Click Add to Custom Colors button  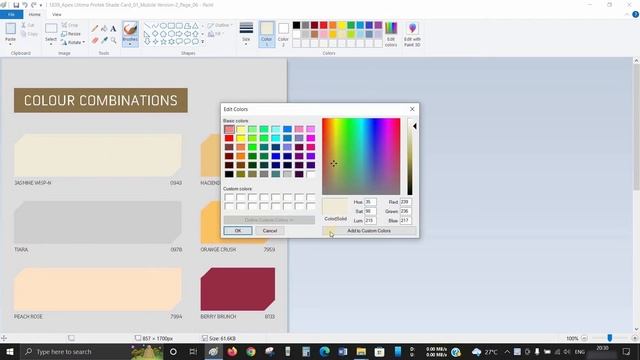coord(369,231)
